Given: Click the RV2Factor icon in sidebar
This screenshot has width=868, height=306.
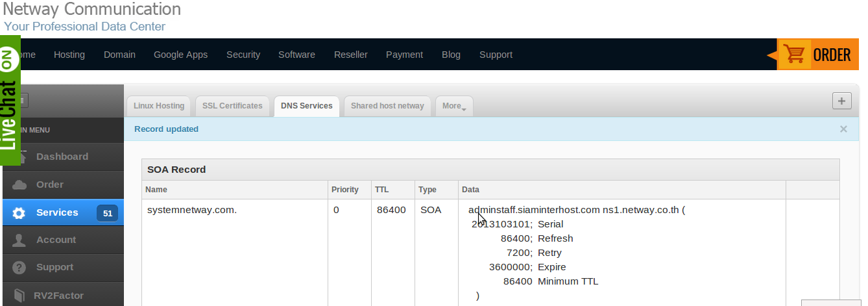Looking at the screenshot, I should (19, 296).
